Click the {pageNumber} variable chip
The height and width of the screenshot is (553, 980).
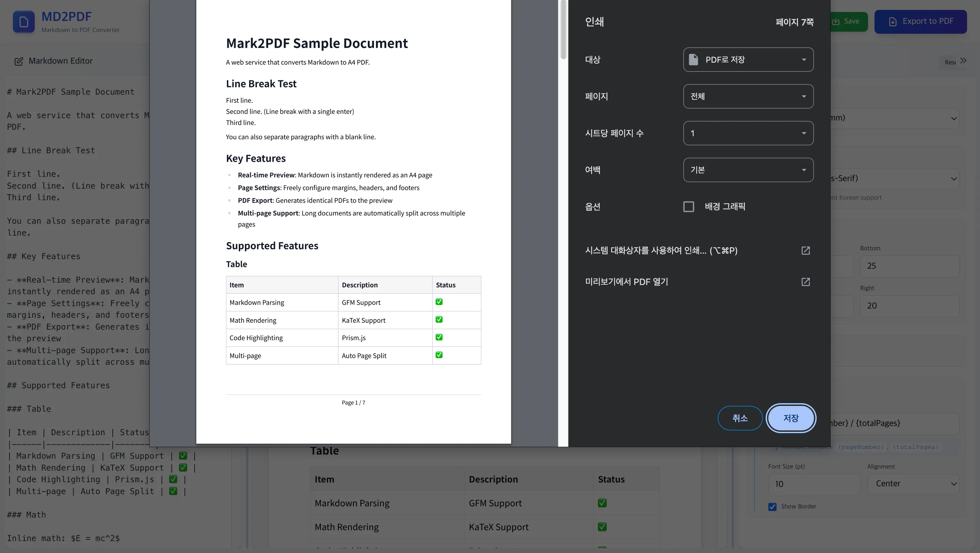click(x=861, y=447)
